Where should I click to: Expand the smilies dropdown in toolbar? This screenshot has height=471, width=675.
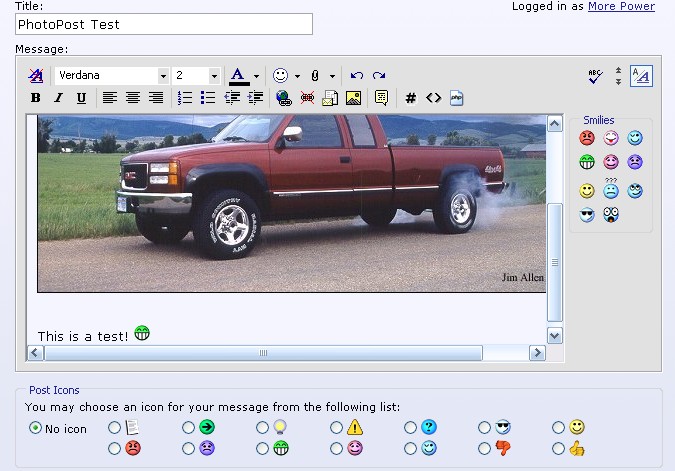[x=297, y=76]
